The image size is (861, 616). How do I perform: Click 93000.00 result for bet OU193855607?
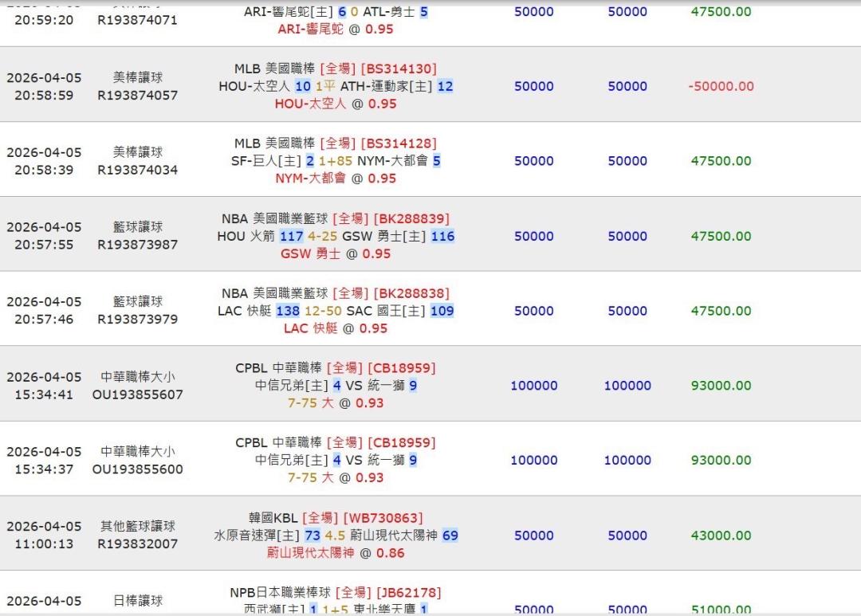(721, 386)
